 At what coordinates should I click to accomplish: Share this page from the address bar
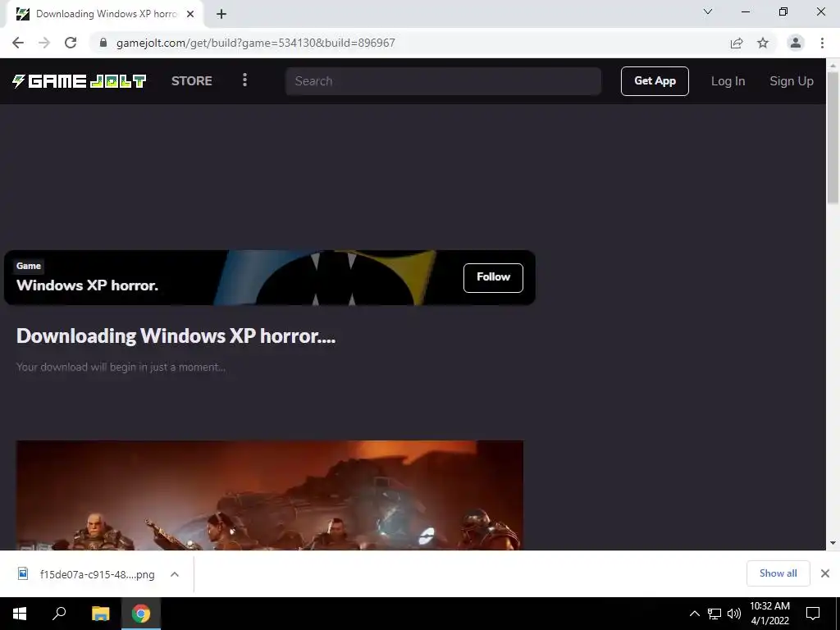tap(737, 43)
